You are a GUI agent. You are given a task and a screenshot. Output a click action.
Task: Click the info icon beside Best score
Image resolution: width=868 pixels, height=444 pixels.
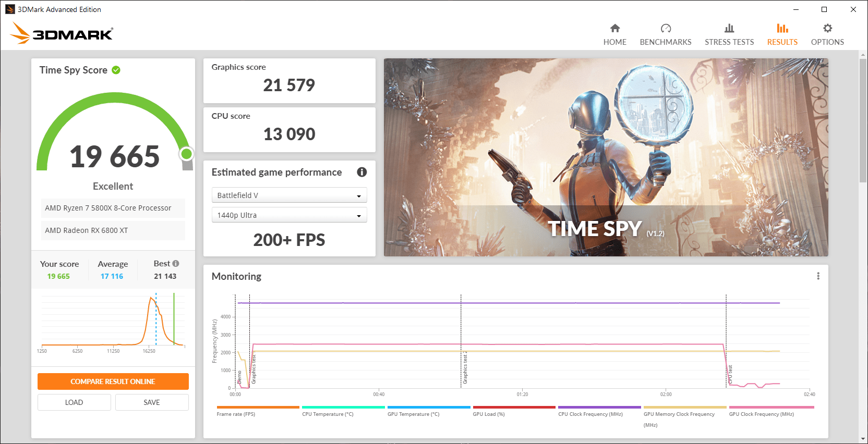click(x=176, y=264)
